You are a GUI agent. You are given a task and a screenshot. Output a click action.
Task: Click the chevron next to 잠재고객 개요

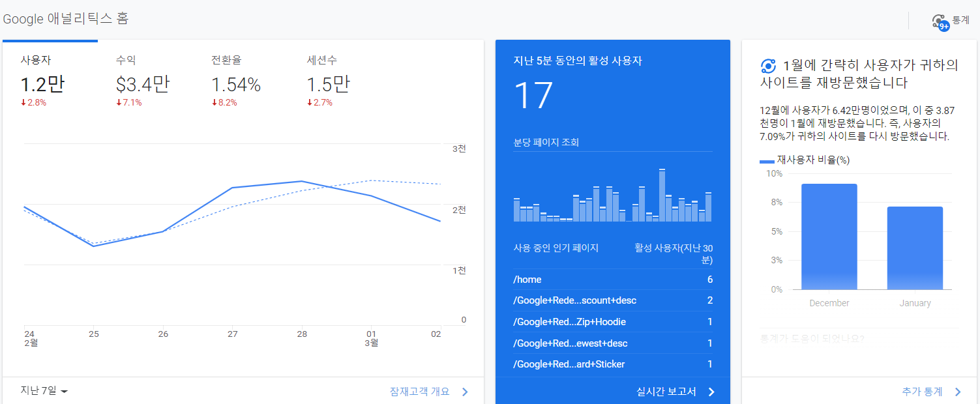point(465,392)
